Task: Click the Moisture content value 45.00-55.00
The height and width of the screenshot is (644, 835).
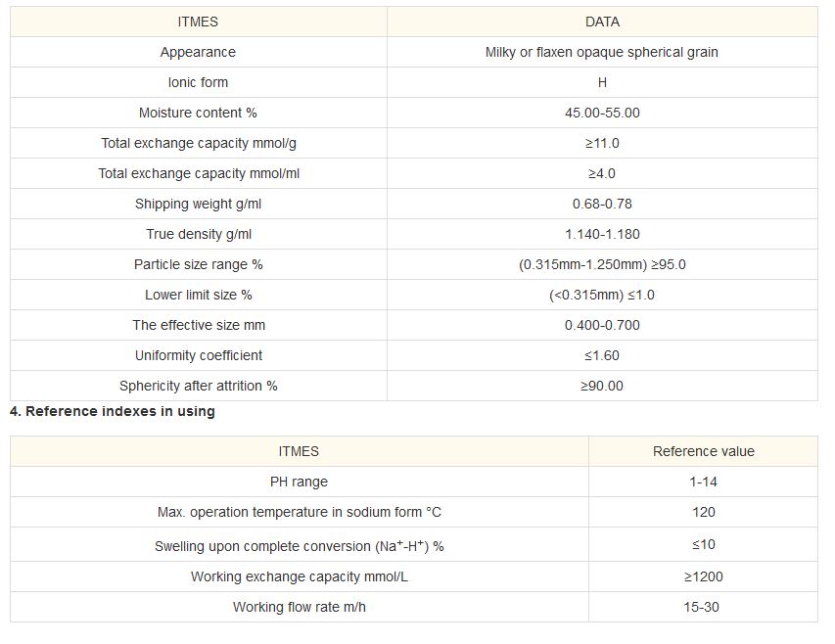Action: point(602,113)
